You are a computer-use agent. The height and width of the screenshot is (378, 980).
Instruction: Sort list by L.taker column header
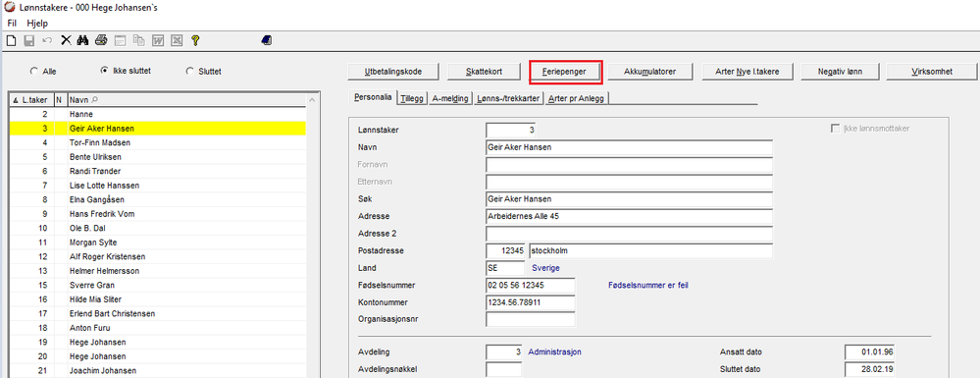31,99
